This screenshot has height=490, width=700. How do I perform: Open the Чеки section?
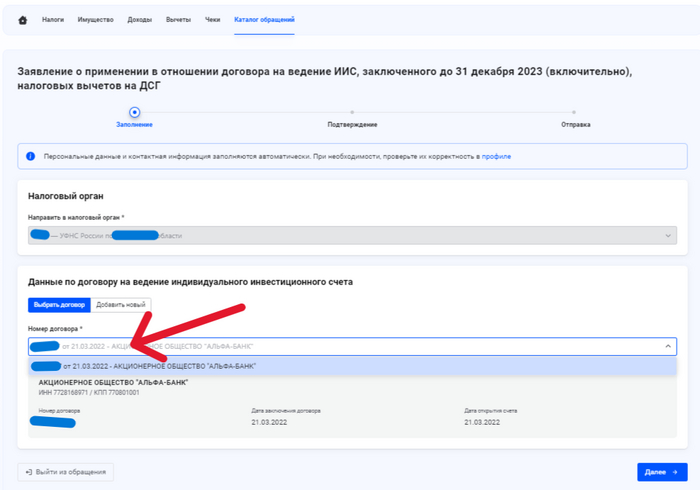(x=212, y=20)
